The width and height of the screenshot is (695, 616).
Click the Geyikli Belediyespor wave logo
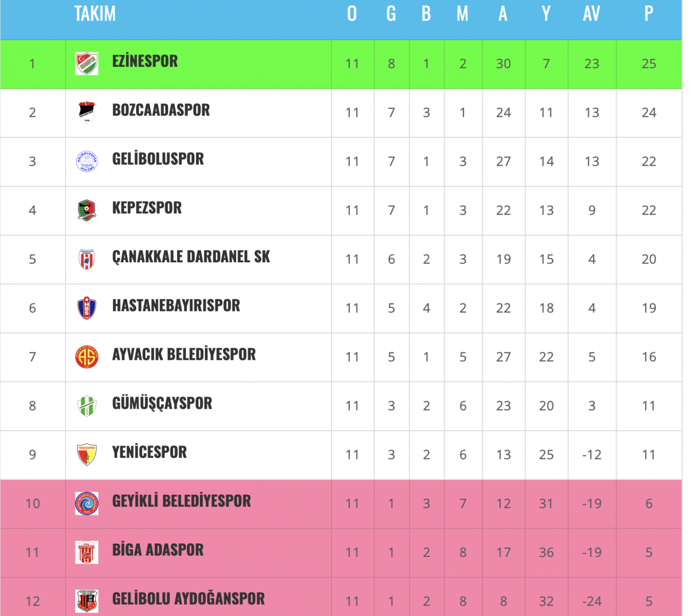(86, 503)
